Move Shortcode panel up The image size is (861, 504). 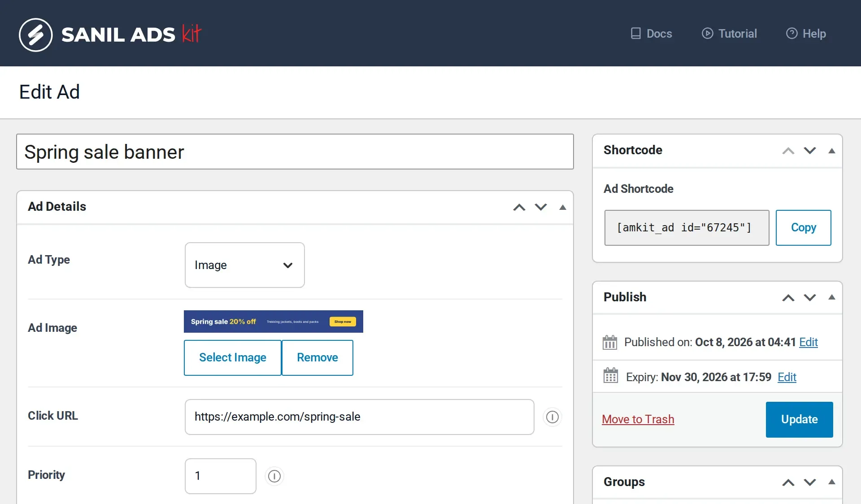click(x=788, y=151)
